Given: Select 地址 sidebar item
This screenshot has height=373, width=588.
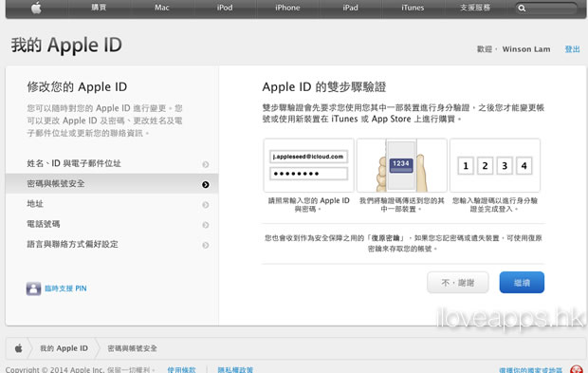Looking at the screenshot, I should click(112, 204).
